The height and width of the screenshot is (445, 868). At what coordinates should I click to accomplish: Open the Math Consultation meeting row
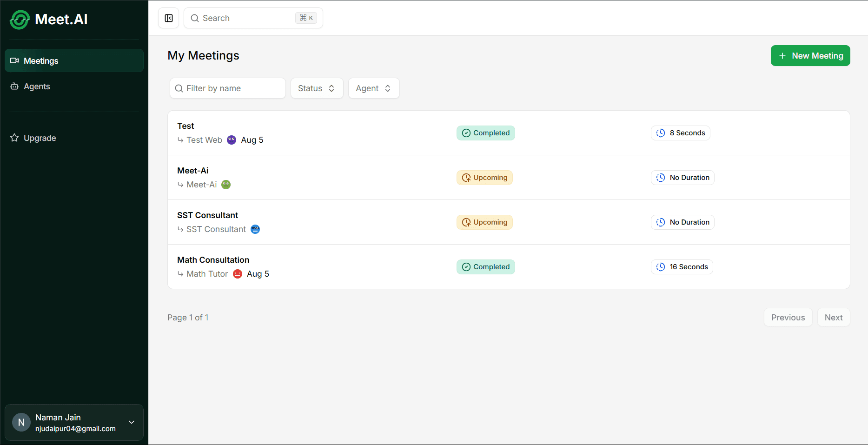point(509,267)
